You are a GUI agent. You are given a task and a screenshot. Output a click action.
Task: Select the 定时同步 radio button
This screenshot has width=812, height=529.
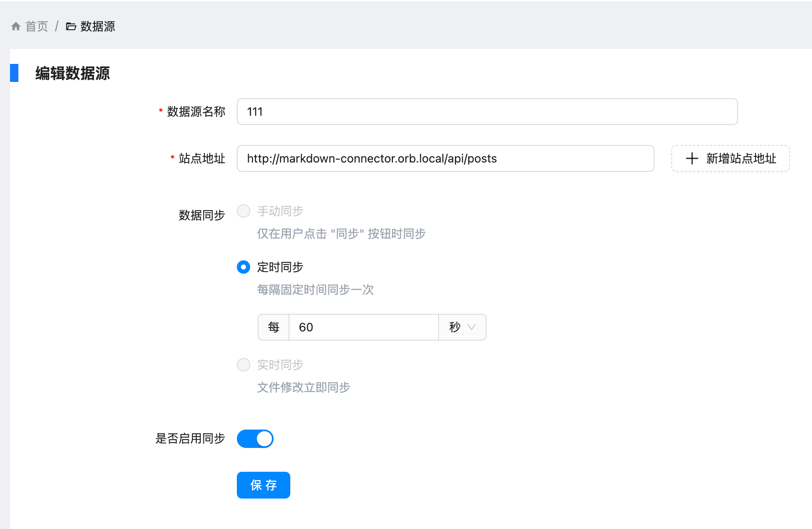(244, 267)
